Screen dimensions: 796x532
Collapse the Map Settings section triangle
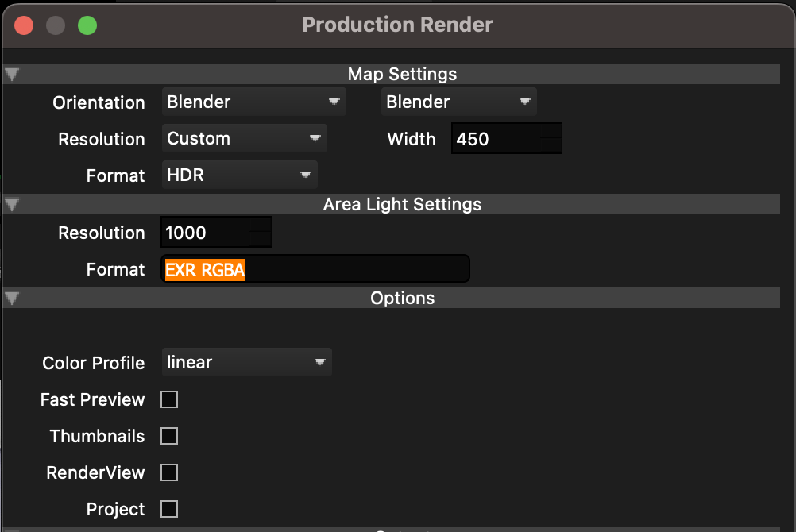point(12,75)
